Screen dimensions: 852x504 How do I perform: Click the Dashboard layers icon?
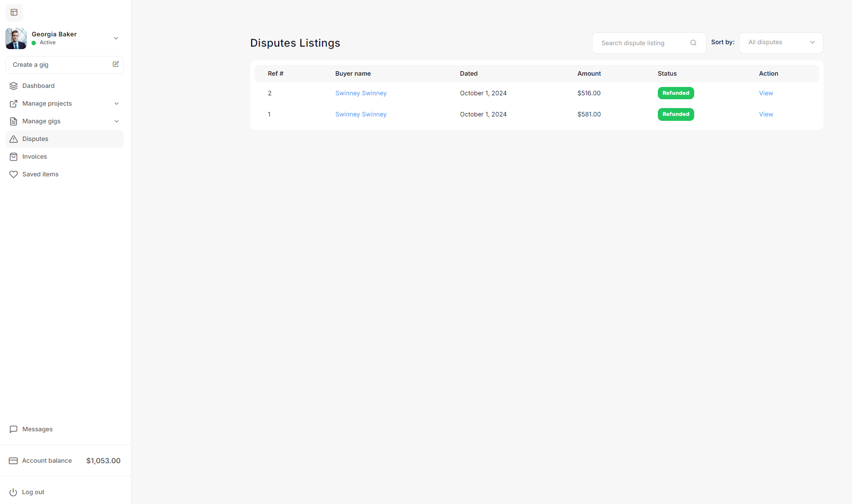pyautogui.click(x=13, y=86)
